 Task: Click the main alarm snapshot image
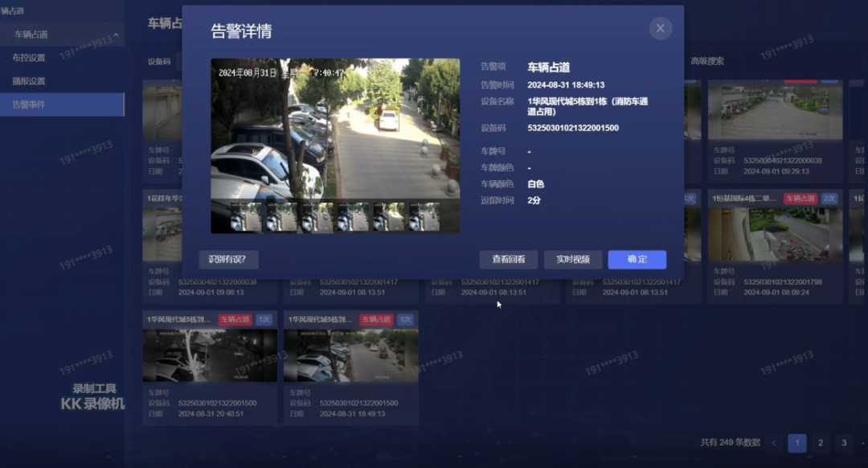(335, 129)
